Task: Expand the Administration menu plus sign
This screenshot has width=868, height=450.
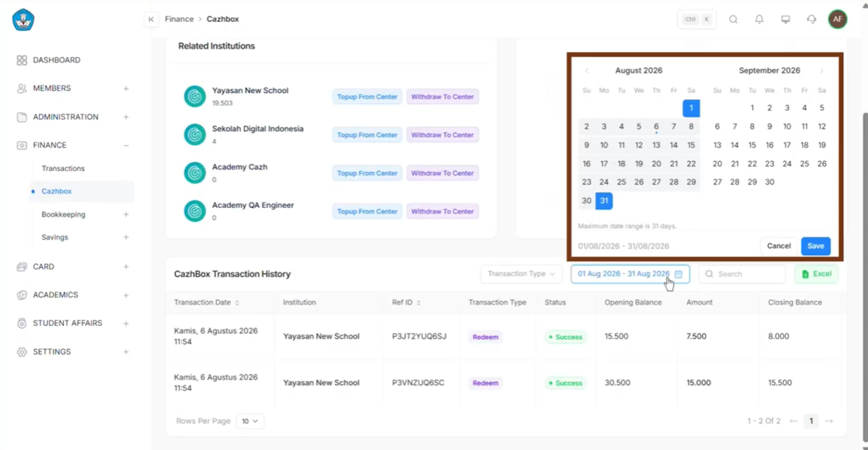Action: [x=126, y=117]
